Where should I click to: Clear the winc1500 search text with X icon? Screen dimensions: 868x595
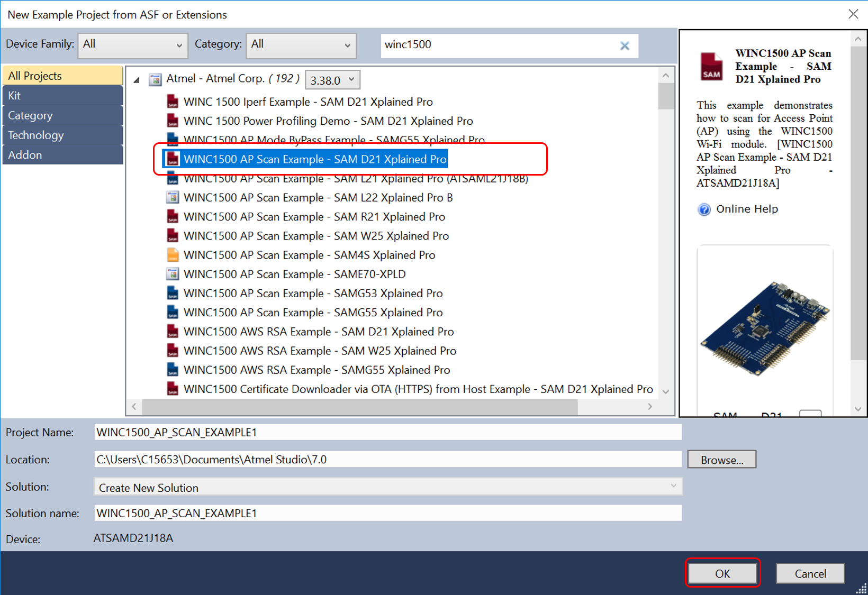coord(625,46)
